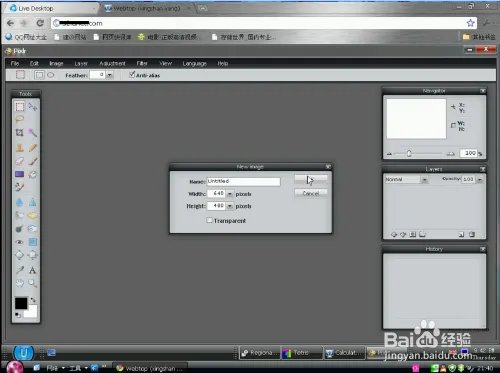The image size is (500, 373).
Task: Open the Height dropdown in New Image
Action: pos(230,206)
